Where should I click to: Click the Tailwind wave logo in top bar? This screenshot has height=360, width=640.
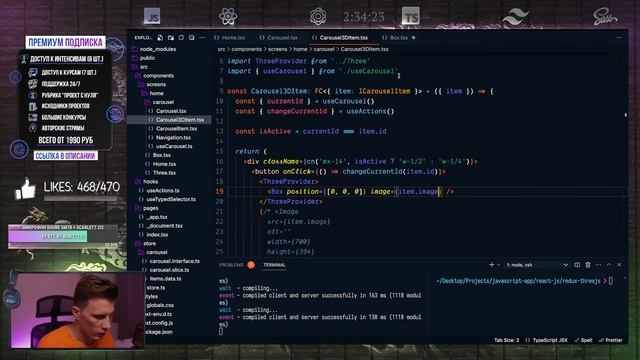tap(515, 17)
